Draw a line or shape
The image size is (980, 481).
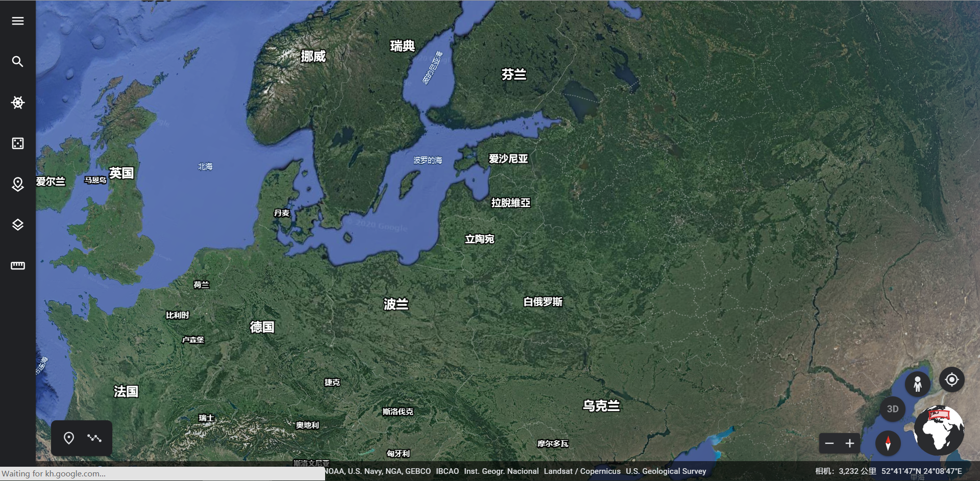tap(94, 438)
